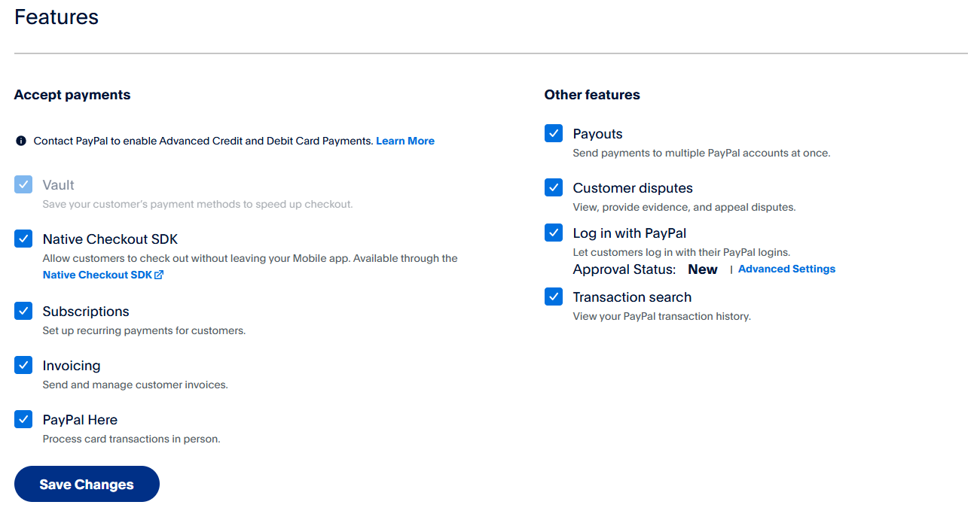The width and height of the screenshot is (980, 517).
Task: Click 'Allow customers to check out' description text
Action: tap(250, 258)
